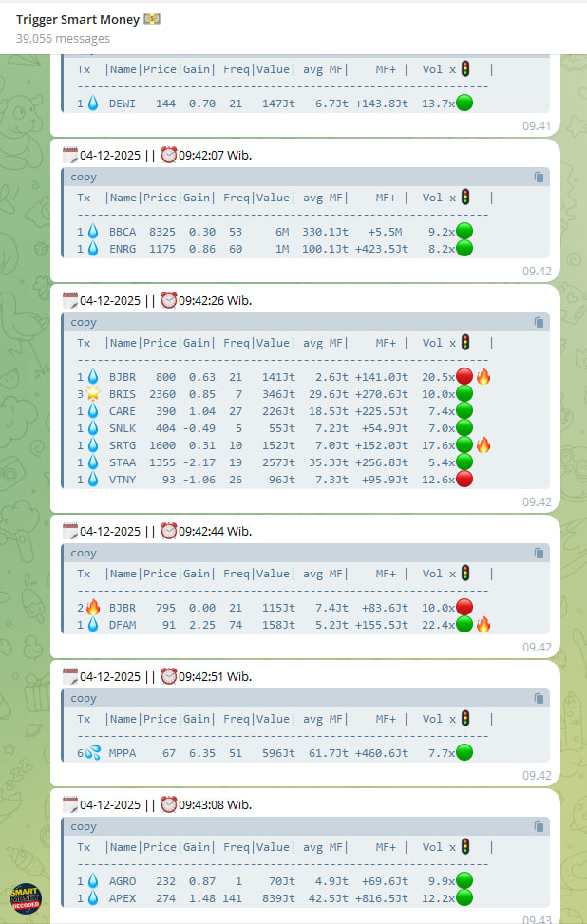This screenshot has width=587, height=924.
Task: Click the 596Jt value of MPPA
Action: (278, 752)
